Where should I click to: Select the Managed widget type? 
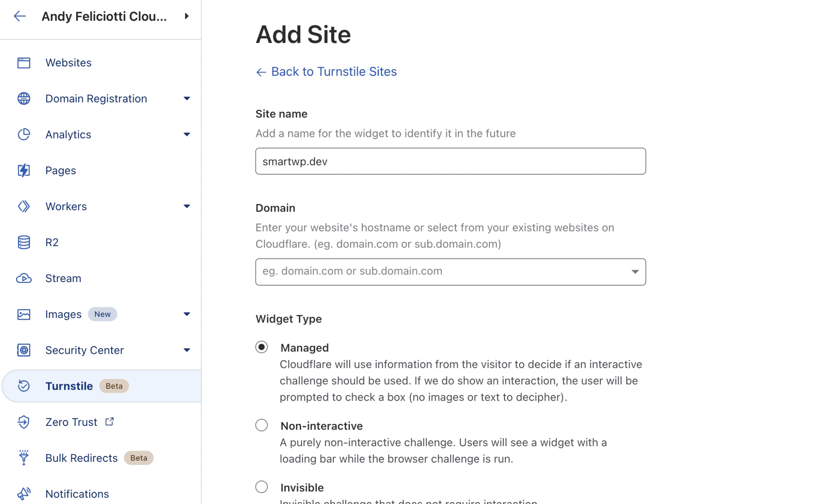pos(261,347)
